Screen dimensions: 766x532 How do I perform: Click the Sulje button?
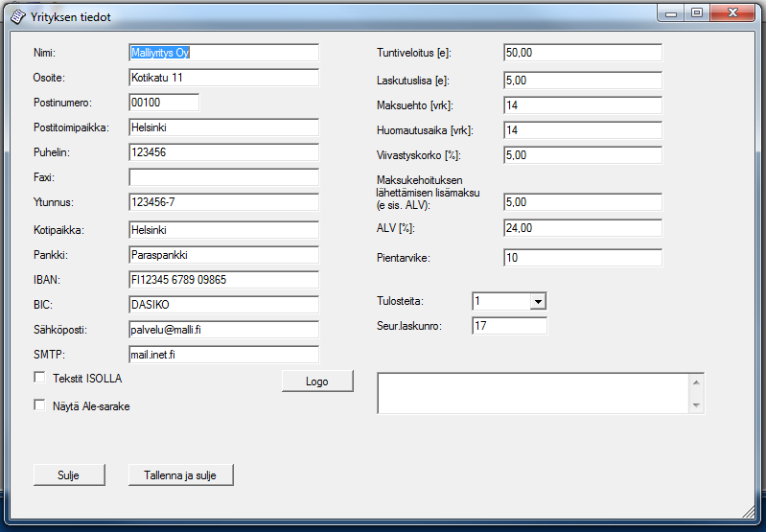coord(69,474)
